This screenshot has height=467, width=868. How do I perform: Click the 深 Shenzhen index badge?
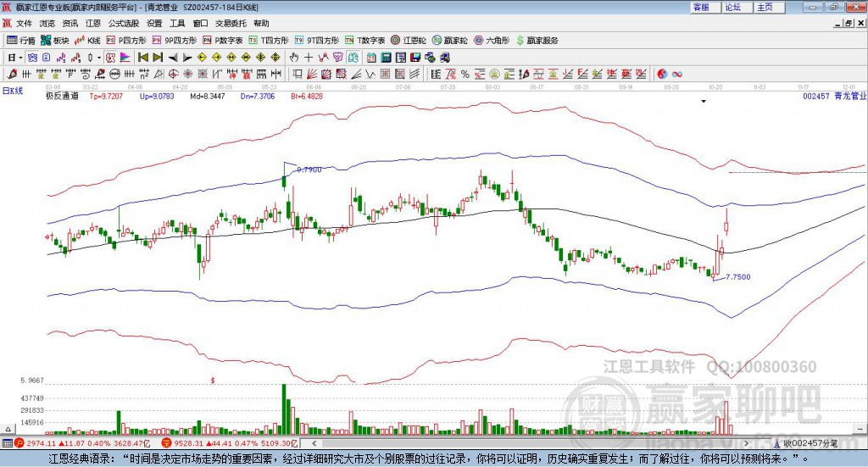click(x=166, y=443)
